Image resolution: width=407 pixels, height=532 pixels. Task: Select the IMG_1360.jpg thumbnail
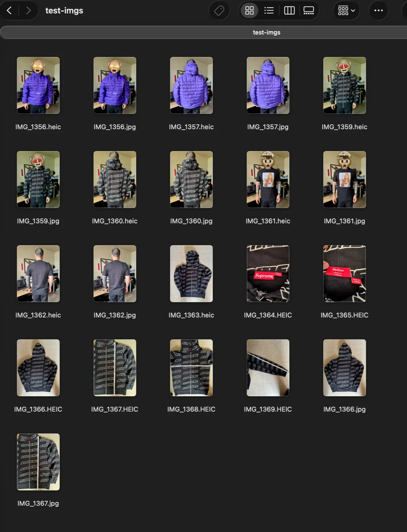tap(191, 180)
